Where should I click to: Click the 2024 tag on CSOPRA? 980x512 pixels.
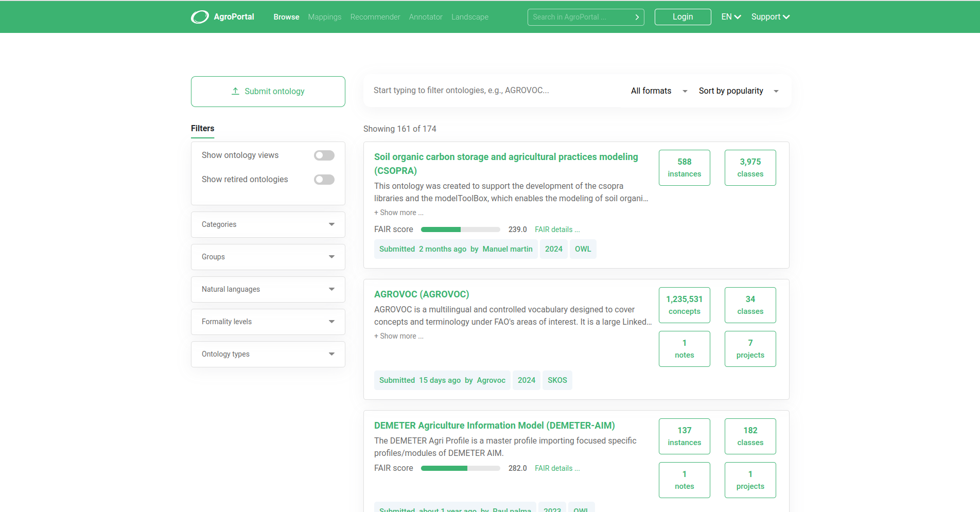click(x=554, y=249)
